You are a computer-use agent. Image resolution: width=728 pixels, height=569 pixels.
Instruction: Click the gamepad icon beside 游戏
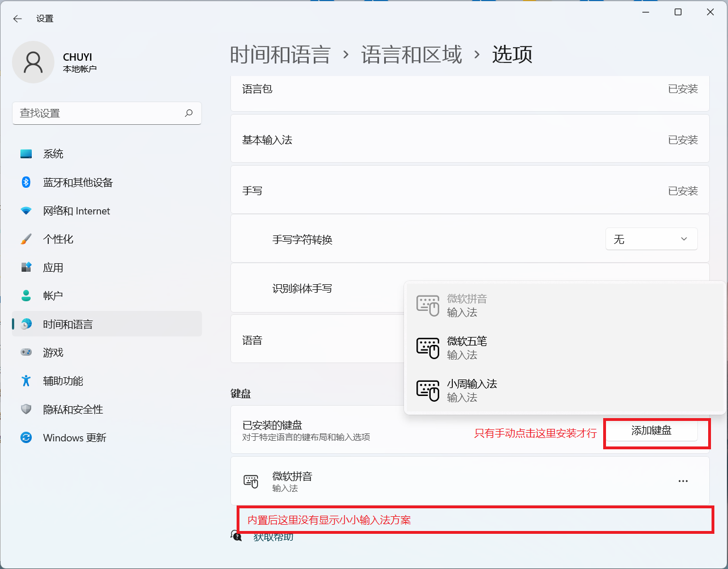click(26, 352)
